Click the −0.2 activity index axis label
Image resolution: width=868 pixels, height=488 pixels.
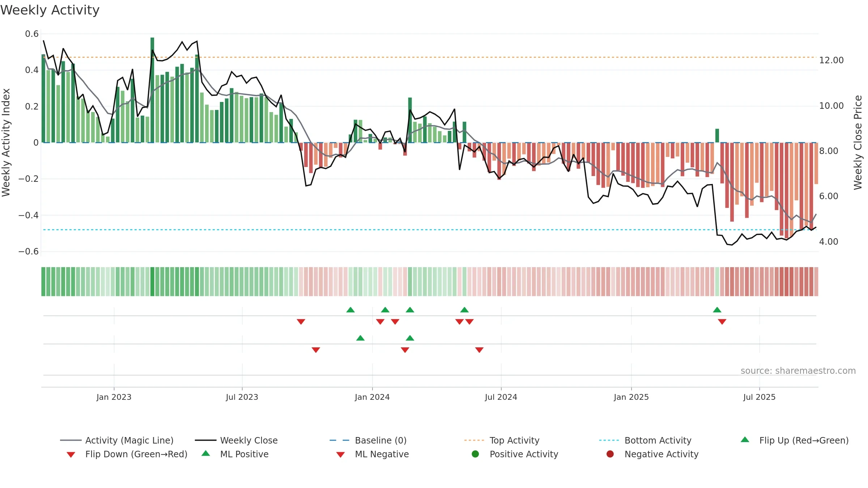tap(29, 179)
